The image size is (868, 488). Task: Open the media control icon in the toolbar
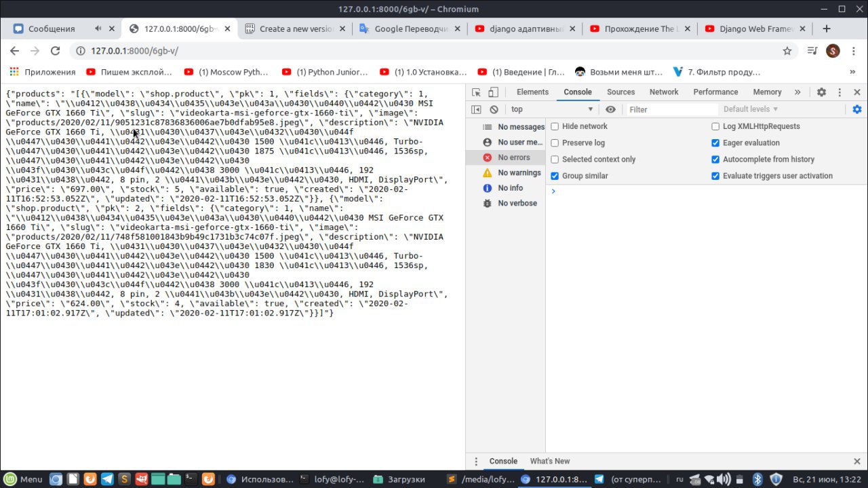pyautogui.click(x=812, y=51)
